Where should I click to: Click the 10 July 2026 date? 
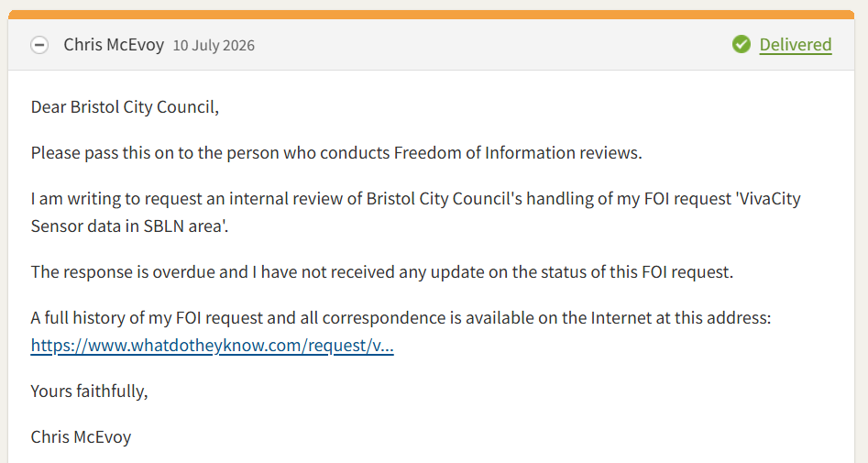(214, 46)
